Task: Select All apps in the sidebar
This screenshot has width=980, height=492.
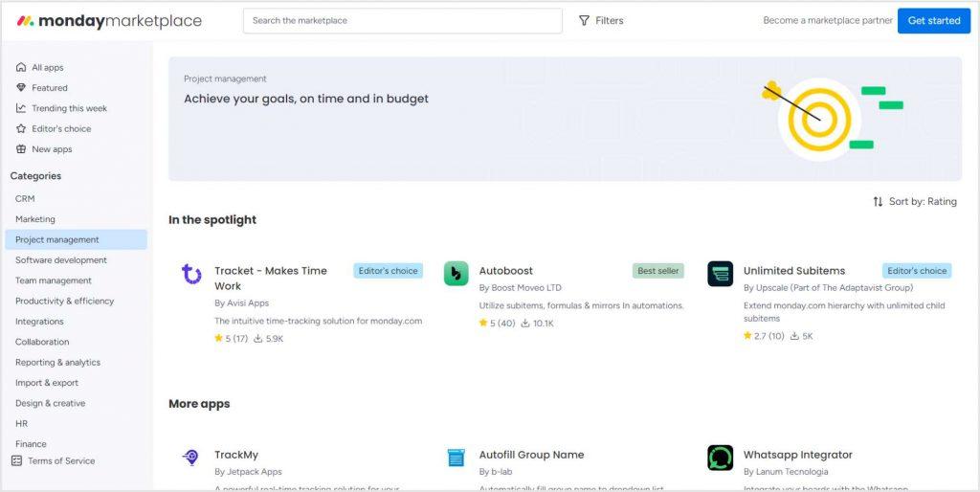Action: pos(47,68)
